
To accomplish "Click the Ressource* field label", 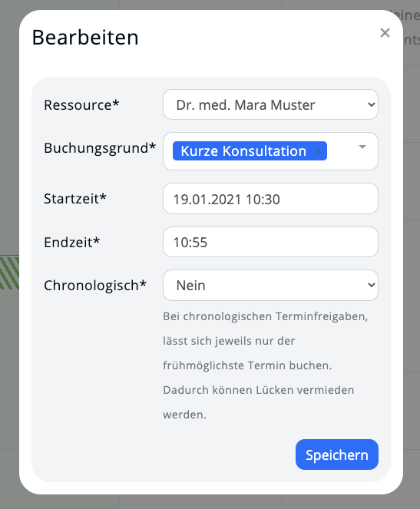I will pyautogui.click(x=81, y=105).
